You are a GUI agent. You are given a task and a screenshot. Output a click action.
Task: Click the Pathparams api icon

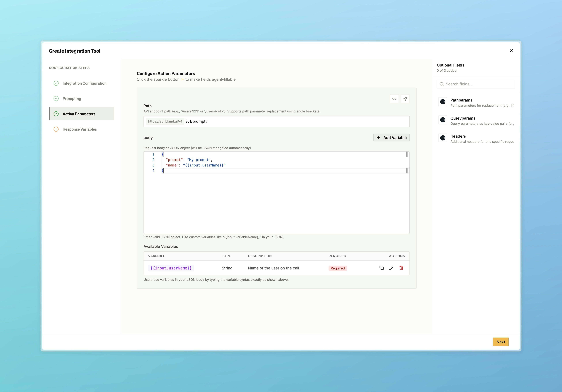click(443, 102)
